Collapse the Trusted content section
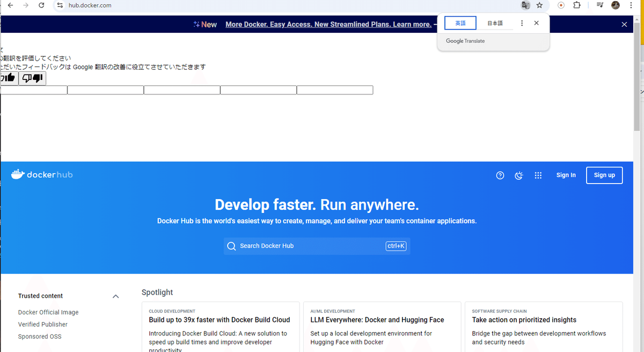 click(x=115, y=296)
